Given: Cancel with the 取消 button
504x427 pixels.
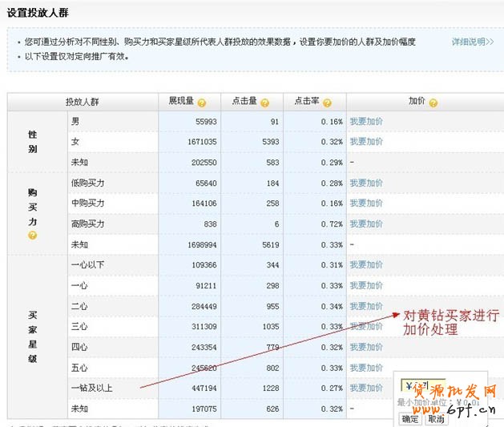Looking at the screenshot, I should tap(436, 419).
